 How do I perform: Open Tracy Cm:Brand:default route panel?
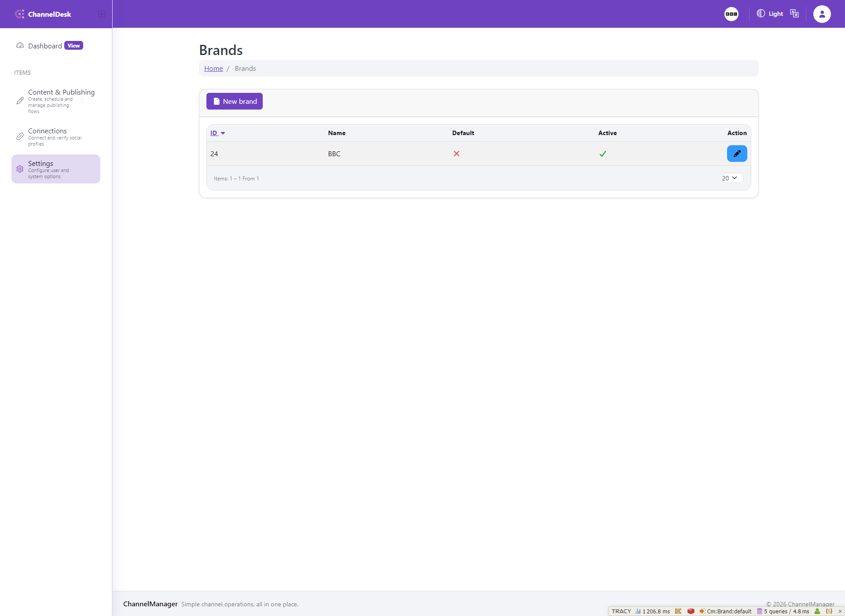725,611
